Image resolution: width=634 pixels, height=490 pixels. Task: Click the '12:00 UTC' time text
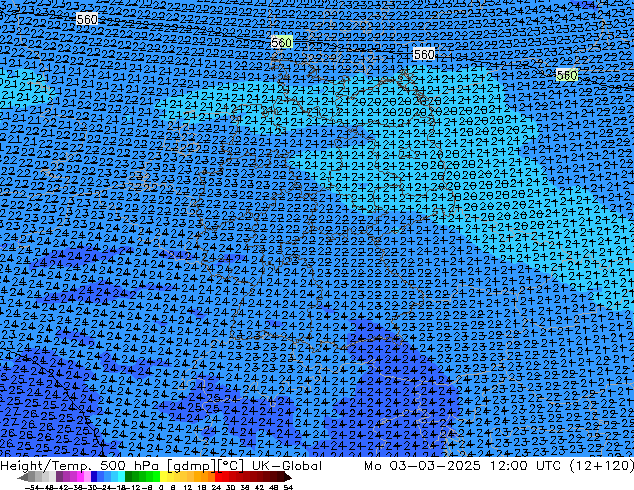pos(525,466)
